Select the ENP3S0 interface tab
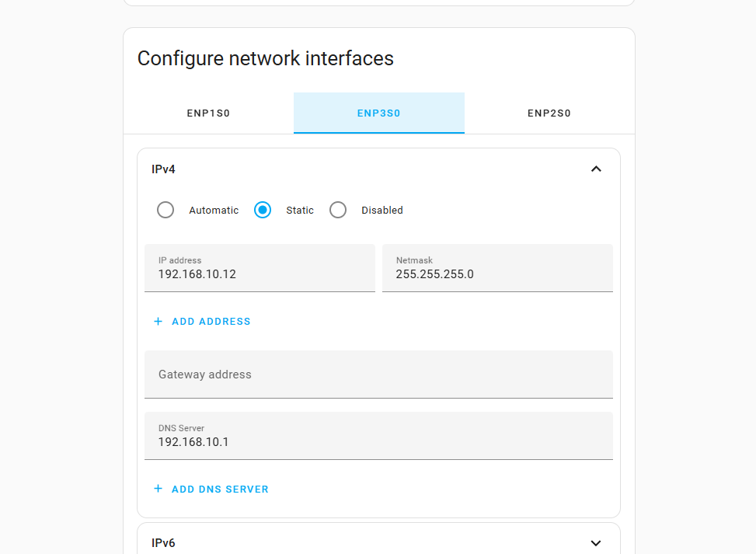The image size is (756, 554). click(378, 113)
